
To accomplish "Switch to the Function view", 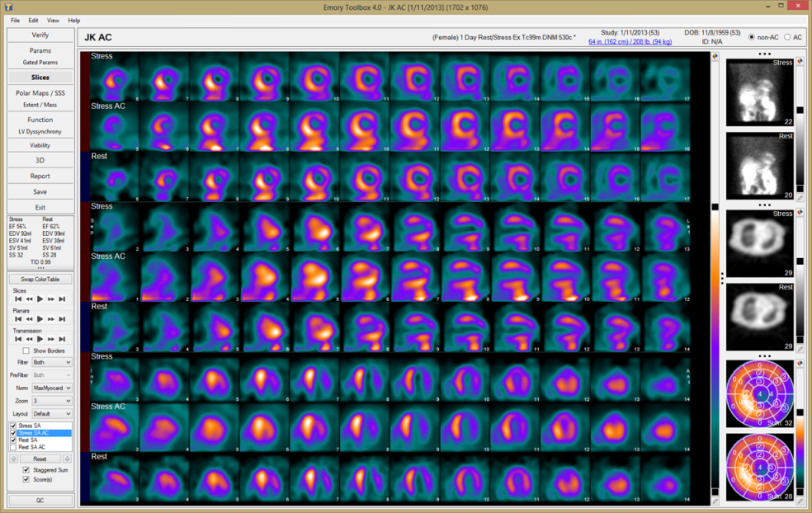I will (40, 120).
